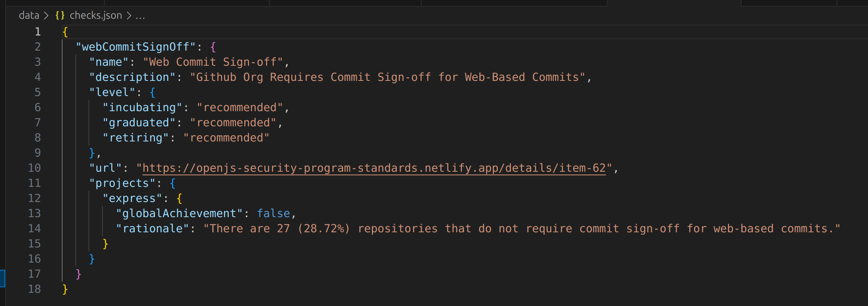Click the opening brace after "level"
Viewport: 868px width, 306px height.
tap(152, 92)
